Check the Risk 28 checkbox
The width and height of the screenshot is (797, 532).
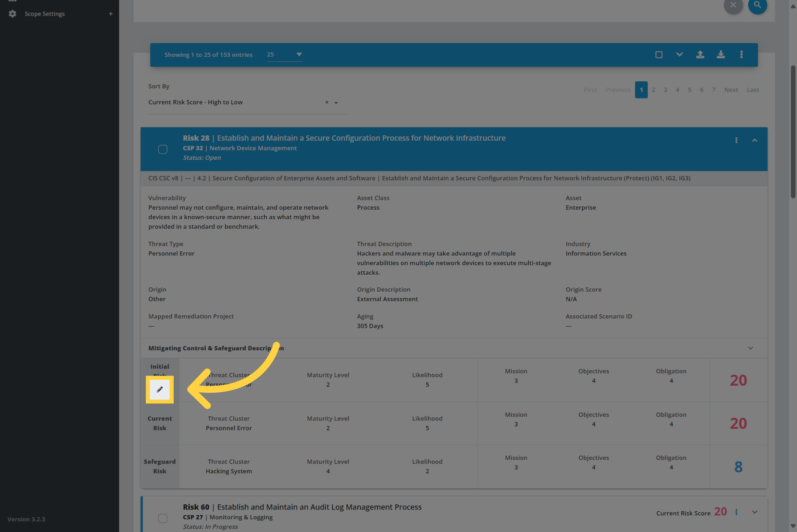tap(163, 149)
